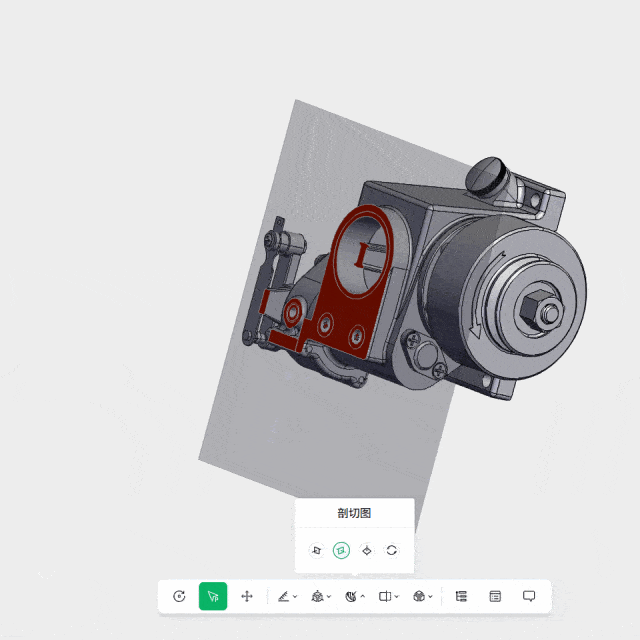Expand the cube display mode dropdown

pyautogui.click(x=431, y=597)
